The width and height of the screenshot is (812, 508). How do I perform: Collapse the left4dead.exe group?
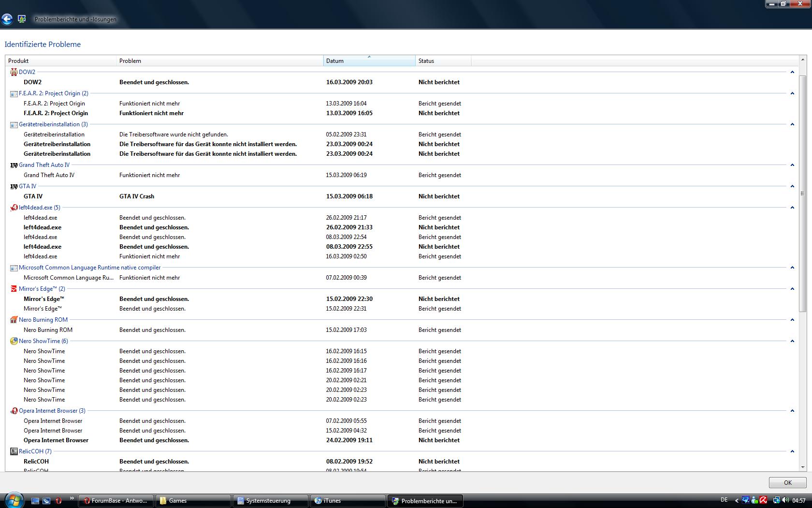pos(792,208)
